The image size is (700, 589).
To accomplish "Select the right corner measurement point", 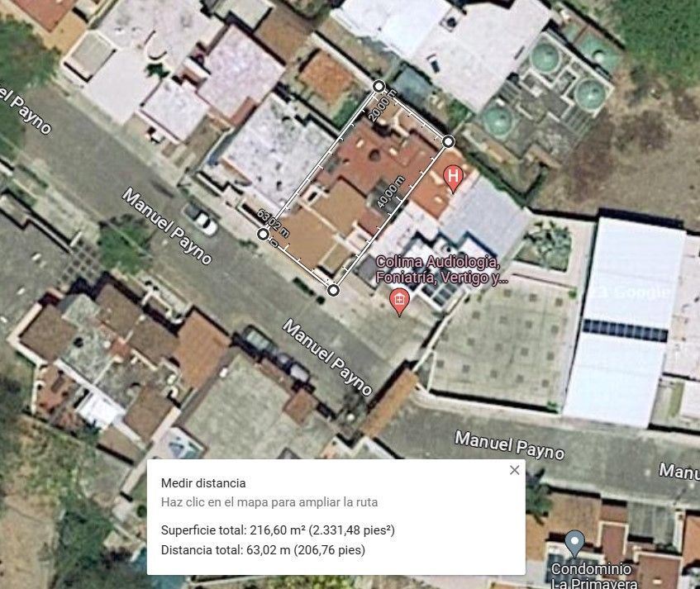I will pyautogui.click(x=448, y=142).
